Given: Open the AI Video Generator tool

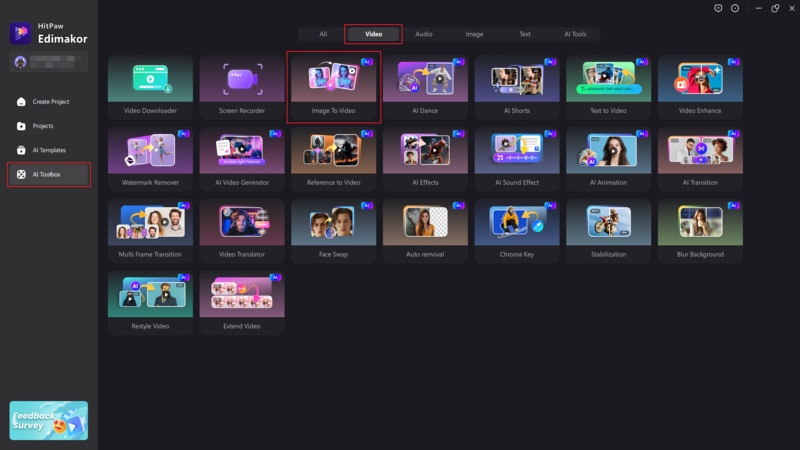Looking at the screenshot, I should coord(242,159).
